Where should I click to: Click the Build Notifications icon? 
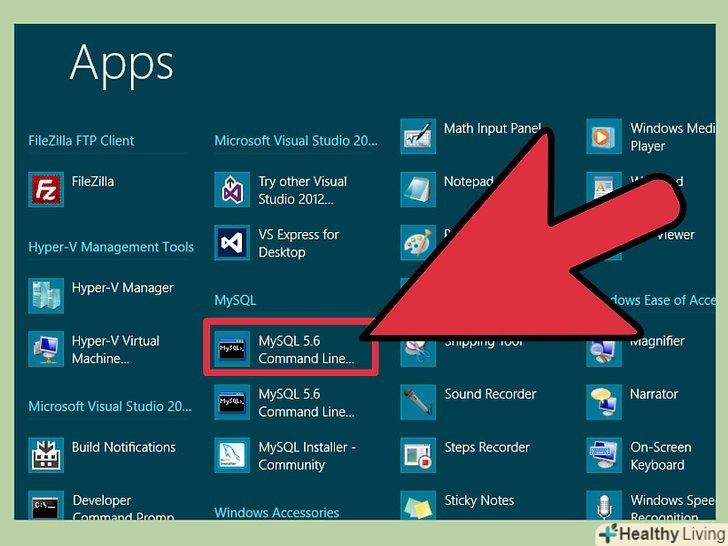(x=46, y=455)
